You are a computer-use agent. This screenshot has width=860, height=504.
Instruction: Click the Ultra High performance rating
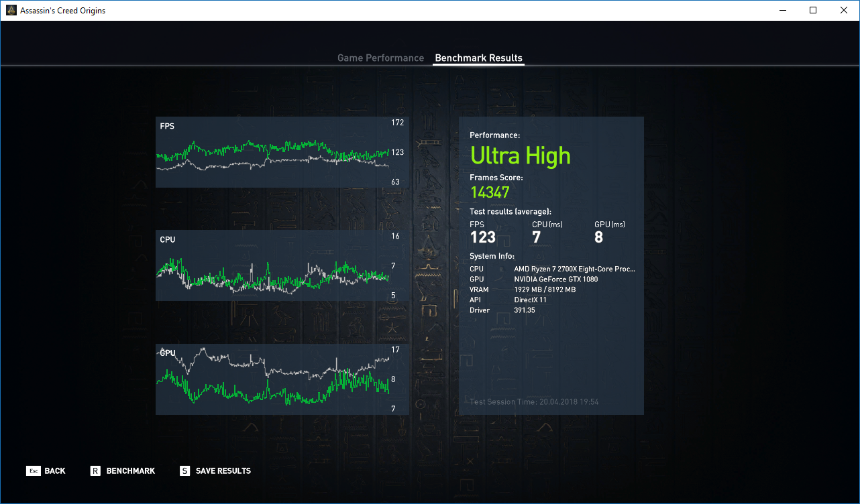pyautogui.click(x=521, y=156)
